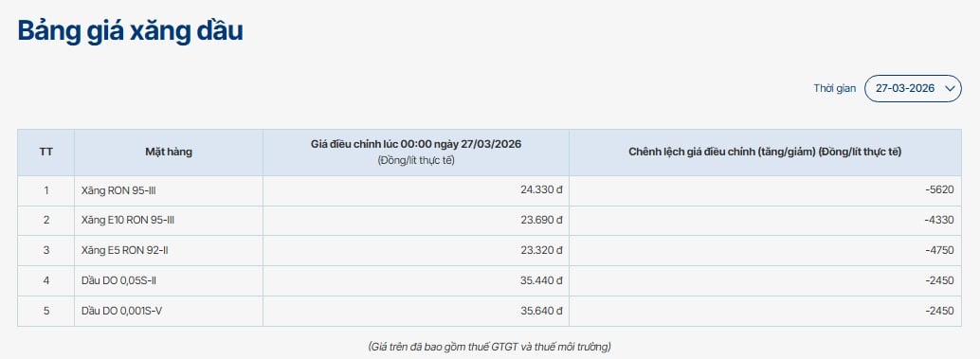Click the "Chênh lệch giá điều chỉnh" header
980x359 pixels.
click(765, 153)
